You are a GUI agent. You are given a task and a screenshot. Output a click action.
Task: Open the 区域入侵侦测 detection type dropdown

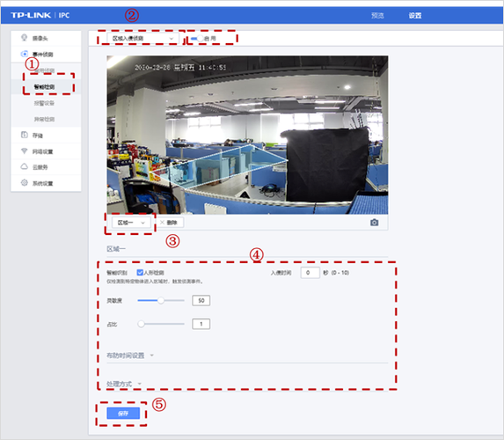coord(142,38)
